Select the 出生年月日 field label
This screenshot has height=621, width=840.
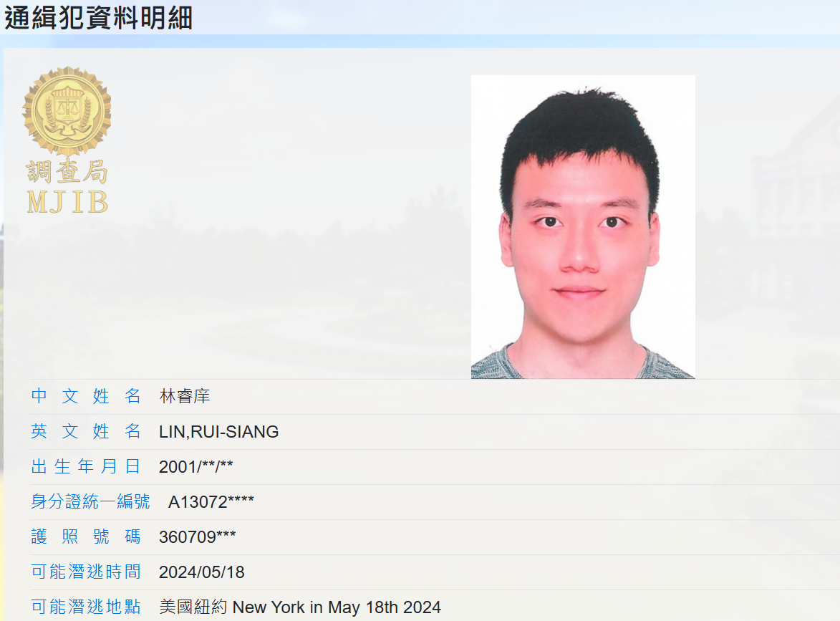[86, 466]
